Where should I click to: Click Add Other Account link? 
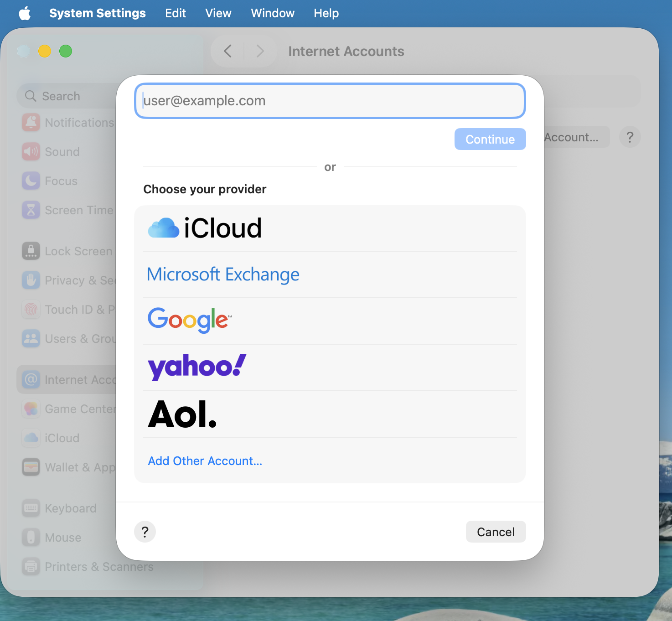[x=204, y=461]
